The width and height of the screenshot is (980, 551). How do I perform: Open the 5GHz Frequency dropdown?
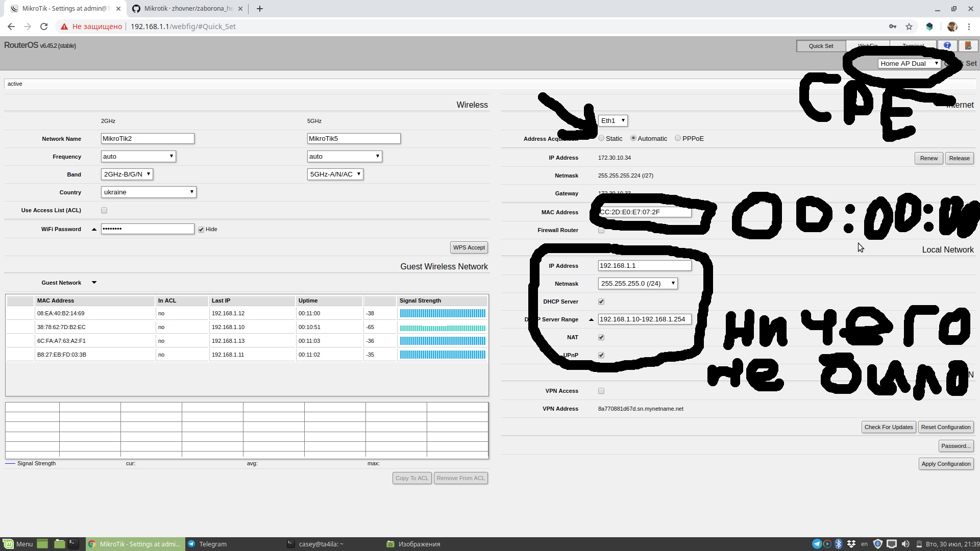tap(345, 157)
